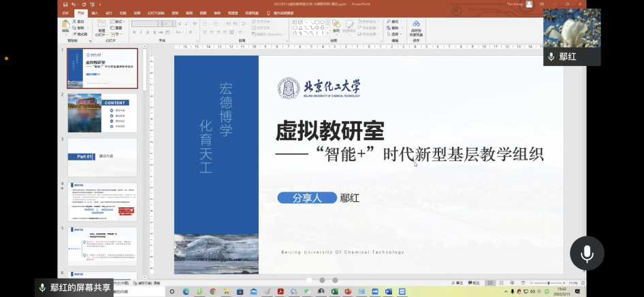
Task: Click the Paste clipboard icon
Action: point(66,24)
